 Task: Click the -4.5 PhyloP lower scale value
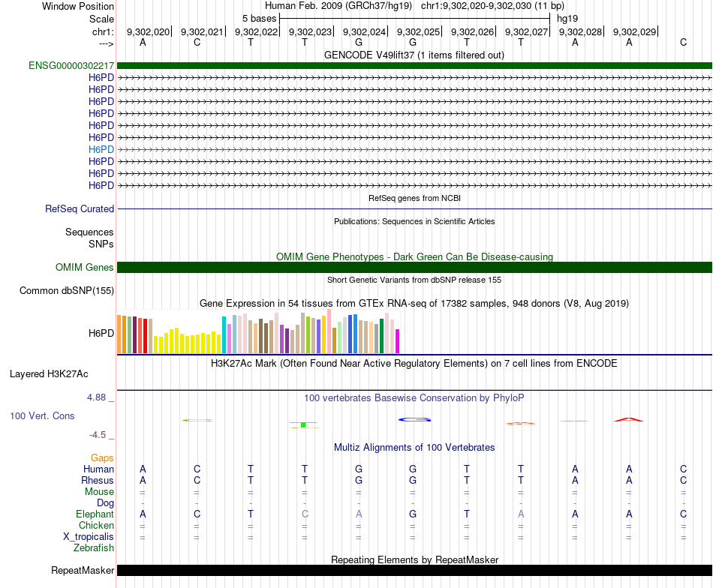tap(98, 435)
